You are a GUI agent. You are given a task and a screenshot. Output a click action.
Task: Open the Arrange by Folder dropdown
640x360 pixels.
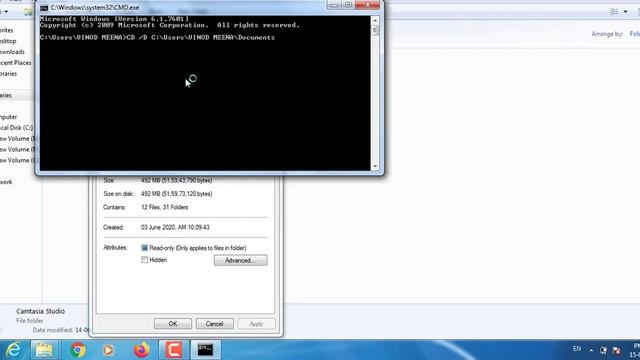(635, 34)
